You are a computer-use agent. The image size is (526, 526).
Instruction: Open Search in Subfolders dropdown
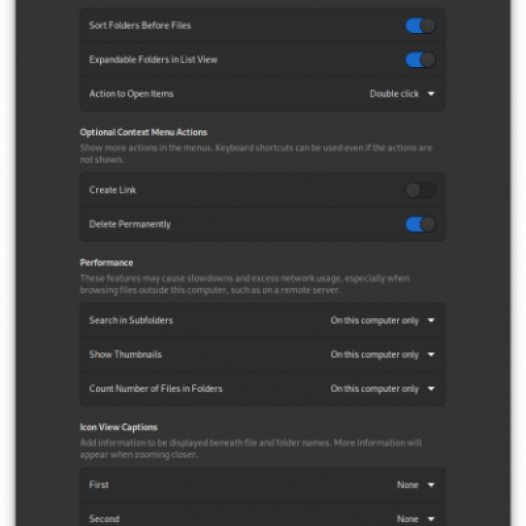pyautogui.click(x=382, y=320)
